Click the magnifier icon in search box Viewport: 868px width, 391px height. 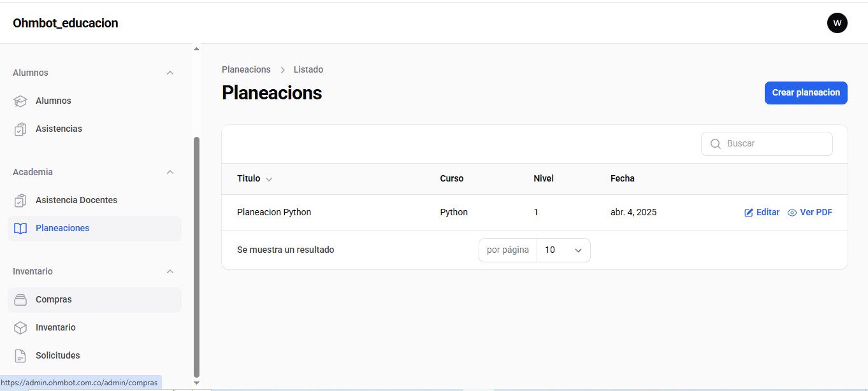(x=716, y=144)
